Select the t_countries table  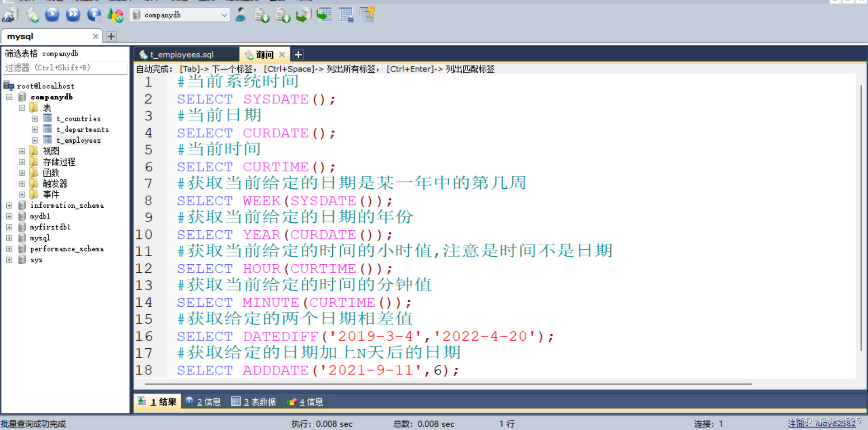79,119
